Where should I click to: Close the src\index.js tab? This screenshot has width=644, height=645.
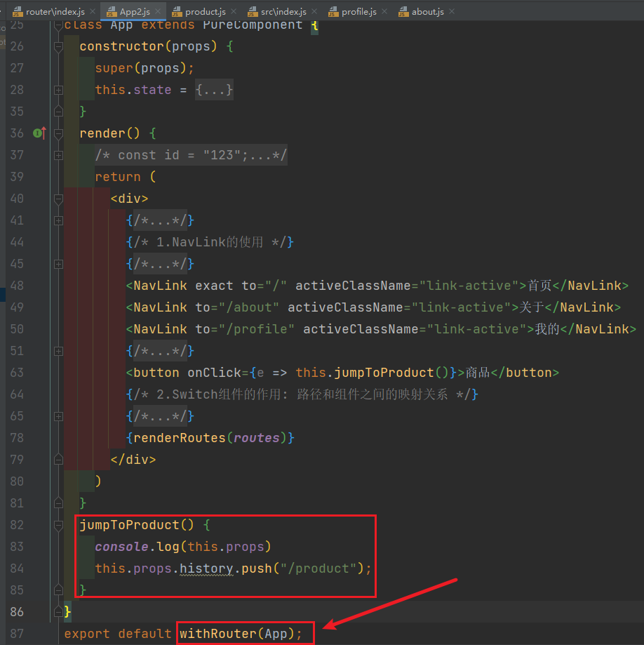314,11
